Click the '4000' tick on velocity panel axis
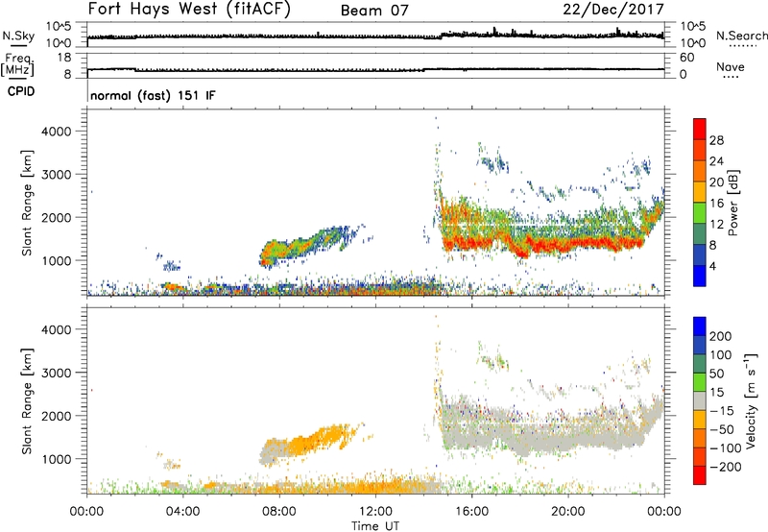This screenshot has width=768, height=532. (x=57, y=329)
